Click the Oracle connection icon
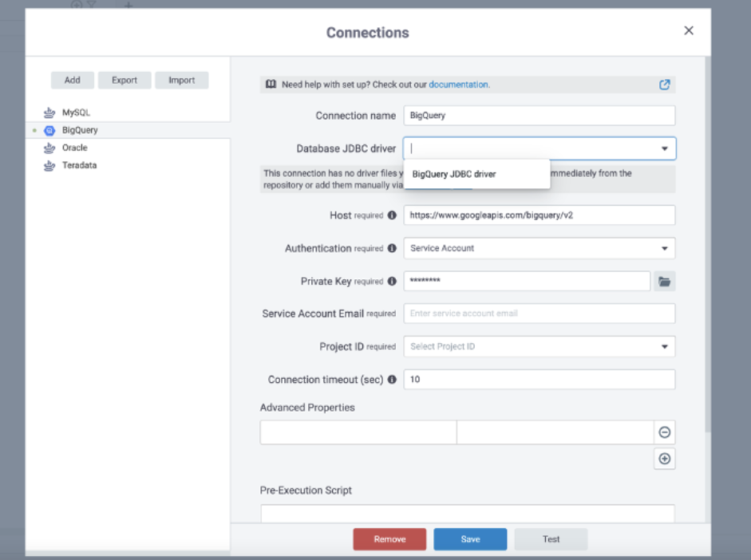Image resolution: width=751 pixels, height=560 pixels. [x=49, y=148]
